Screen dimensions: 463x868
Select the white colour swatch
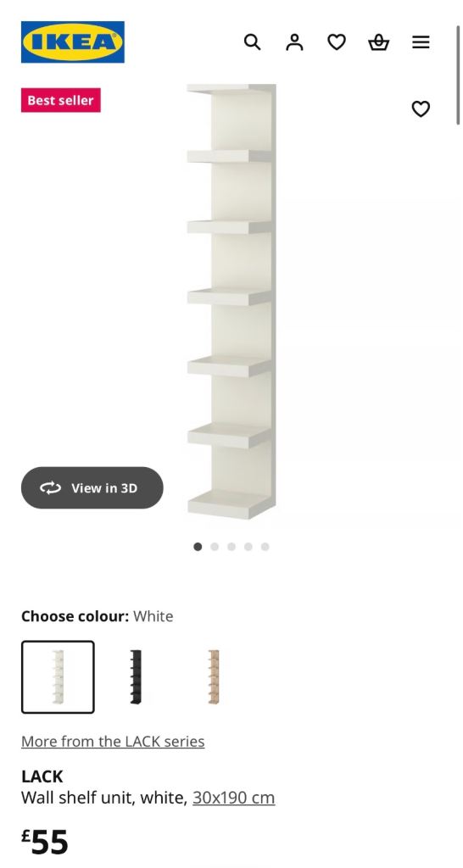click(x=58, y=677)
